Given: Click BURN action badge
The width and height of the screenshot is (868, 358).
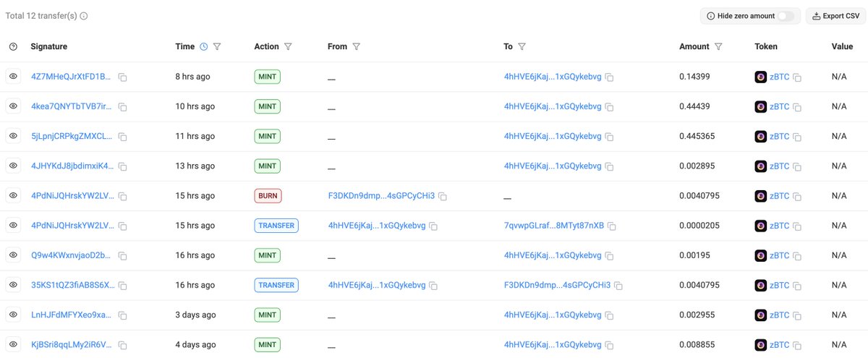Looking at the screenshot, I should pos(268,195).
